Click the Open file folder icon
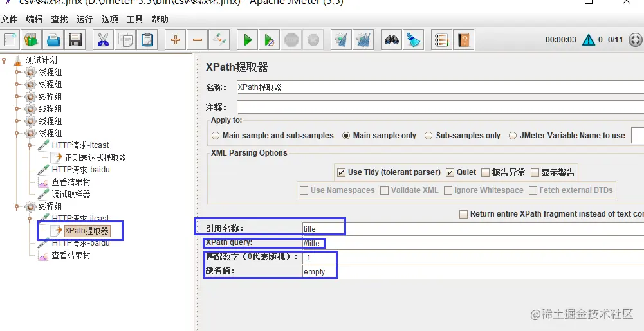644x331 pixels. tap(53, 40)
